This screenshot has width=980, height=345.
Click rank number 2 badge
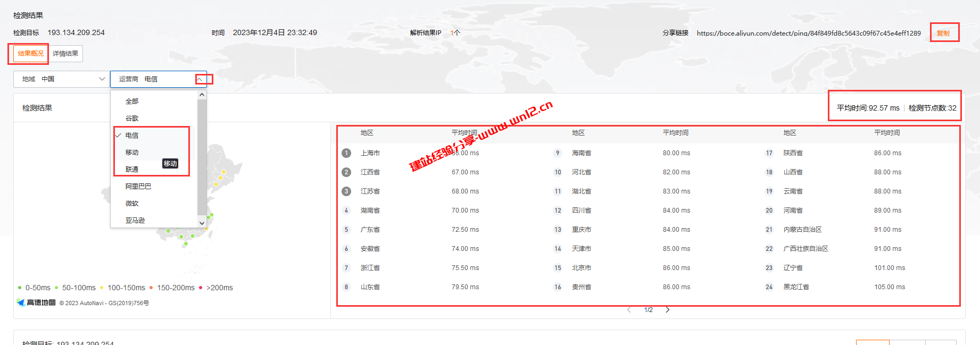click(x=346, y=172)
